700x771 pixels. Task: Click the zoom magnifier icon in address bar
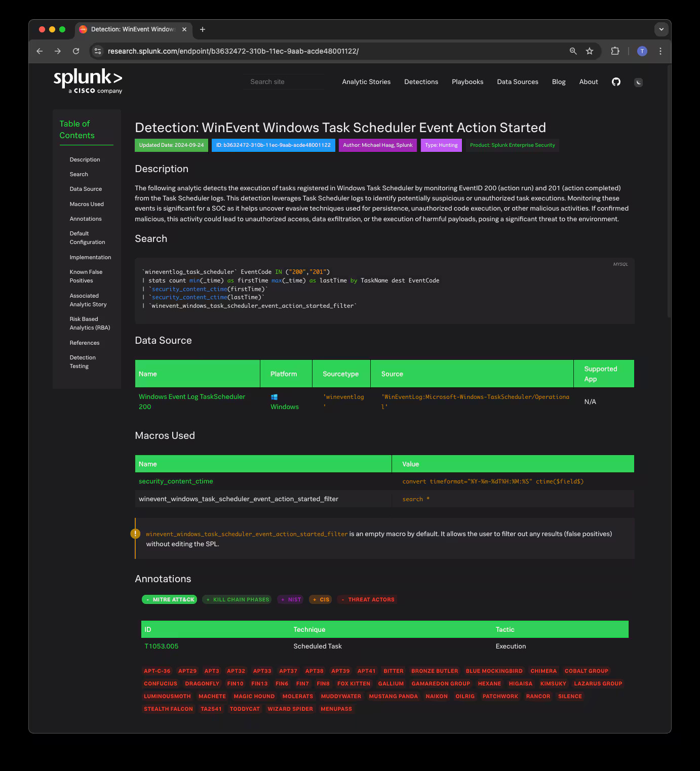[573, 51]
